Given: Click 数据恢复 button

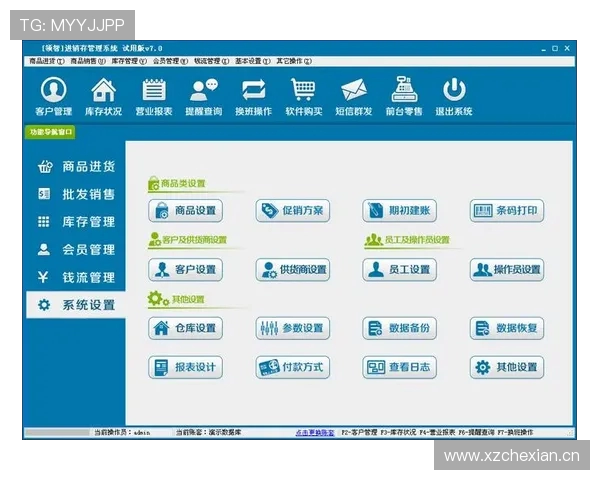Looking at the screenshot, I should click(x=507, y=328).
